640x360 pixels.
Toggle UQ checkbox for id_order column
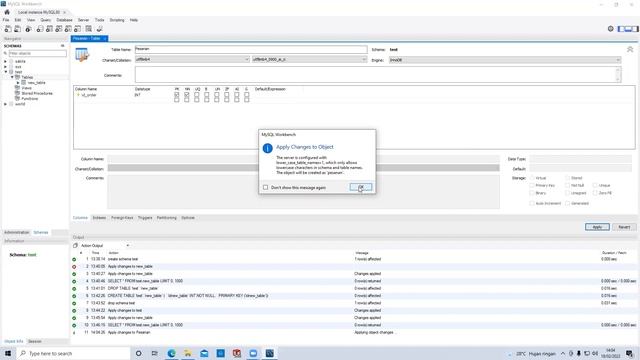click(x=197, y=95)
